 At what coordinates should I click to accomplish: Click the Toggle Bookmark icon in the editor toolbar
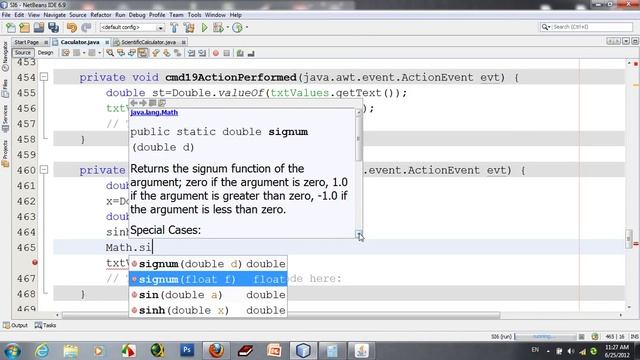tap(178, 53)
